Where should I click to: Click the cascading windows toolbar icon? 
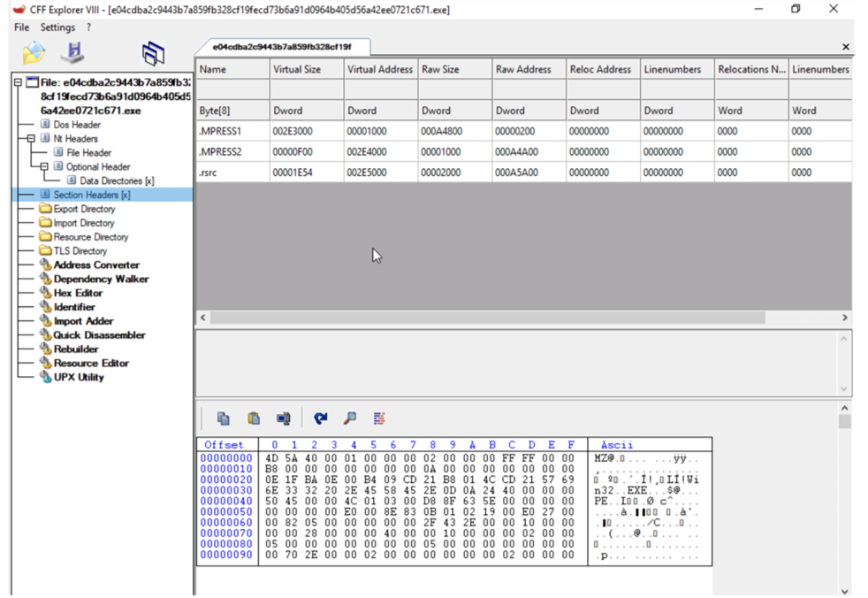(153, 53)
